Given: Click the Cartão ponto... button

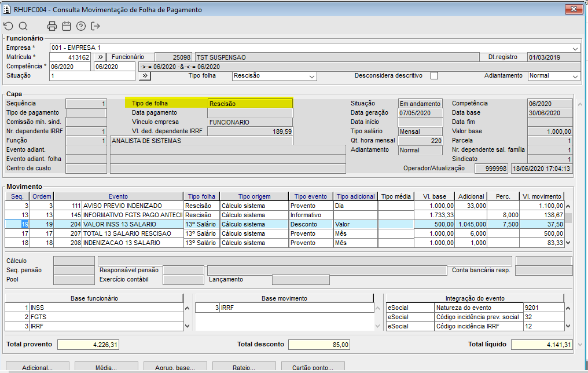Looking at the screenshot, I should pos(313,368).
